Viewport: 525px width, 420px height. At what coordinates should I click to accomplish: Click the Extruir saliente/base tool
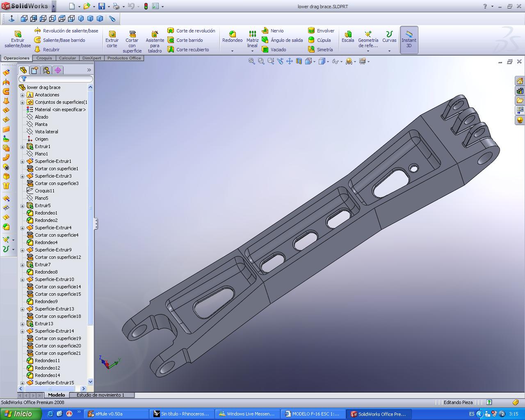pyautogui.click(x=18, y=39)
